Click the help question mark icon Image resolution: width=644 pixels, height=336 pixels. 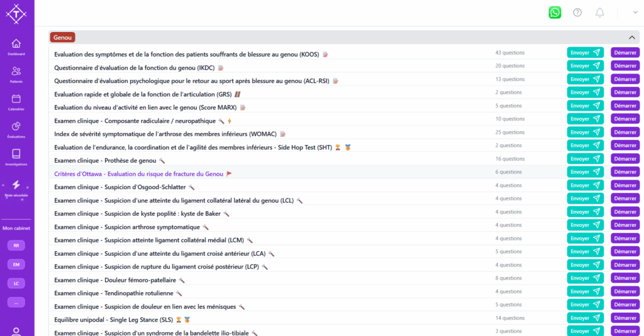pyautogui.click(x=577, y=13)
